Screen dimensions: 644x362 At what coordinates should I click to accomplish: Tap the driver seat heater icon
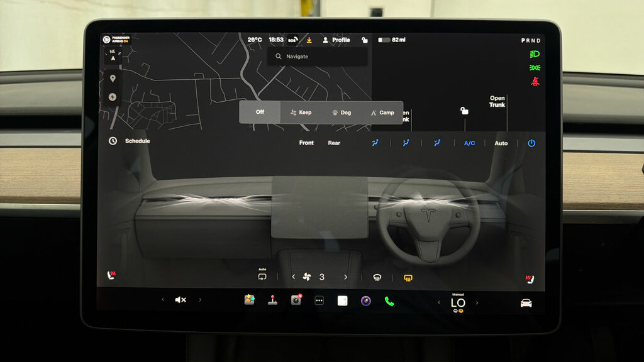[x=530, y=280]
